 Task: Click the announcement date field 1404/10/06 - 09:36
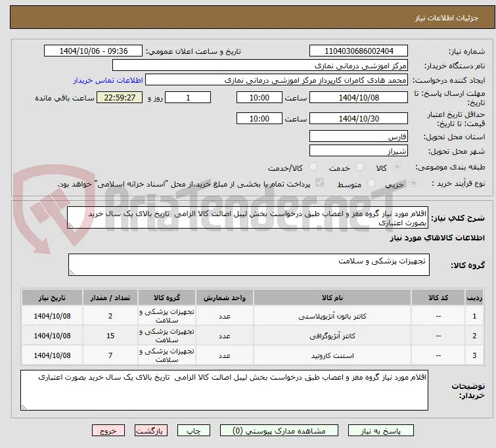[x=93, y=51]
